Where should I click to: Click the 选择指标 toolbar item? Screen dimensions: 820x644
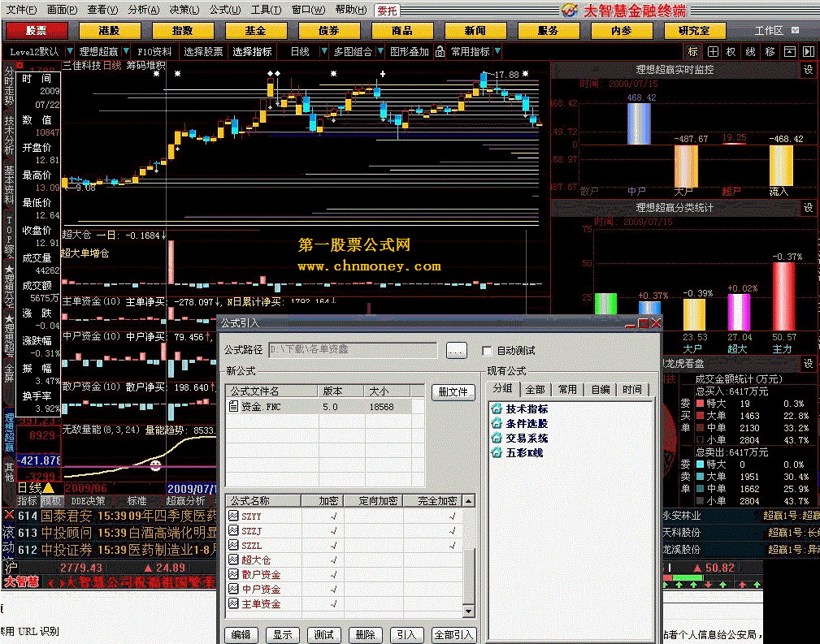click(x=252, y=52)
